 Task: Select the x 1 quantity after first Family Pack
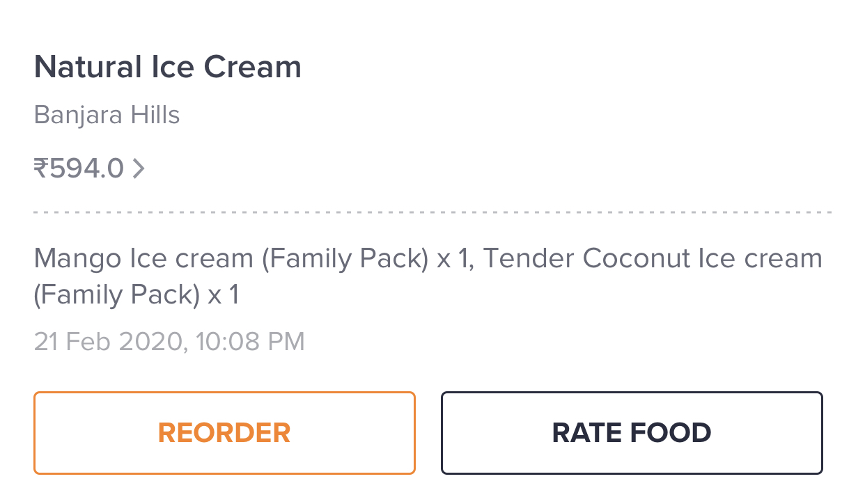point(453,259)
